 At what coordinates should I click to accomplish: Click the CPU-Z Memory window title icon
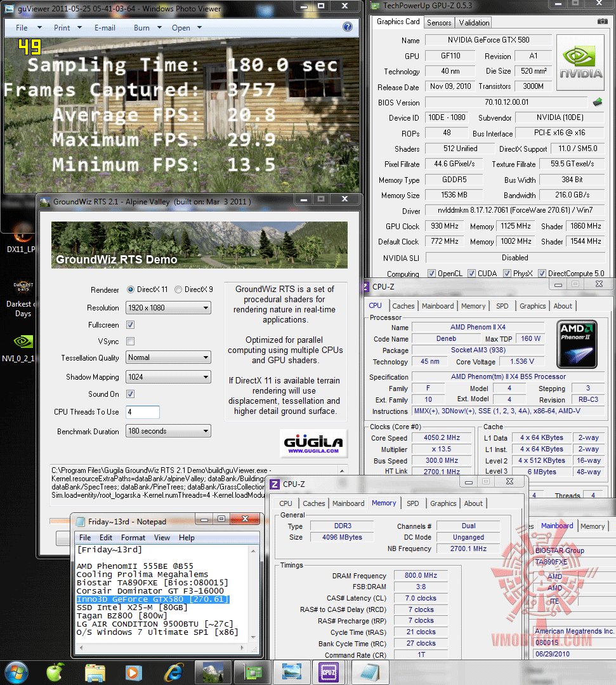275,484
